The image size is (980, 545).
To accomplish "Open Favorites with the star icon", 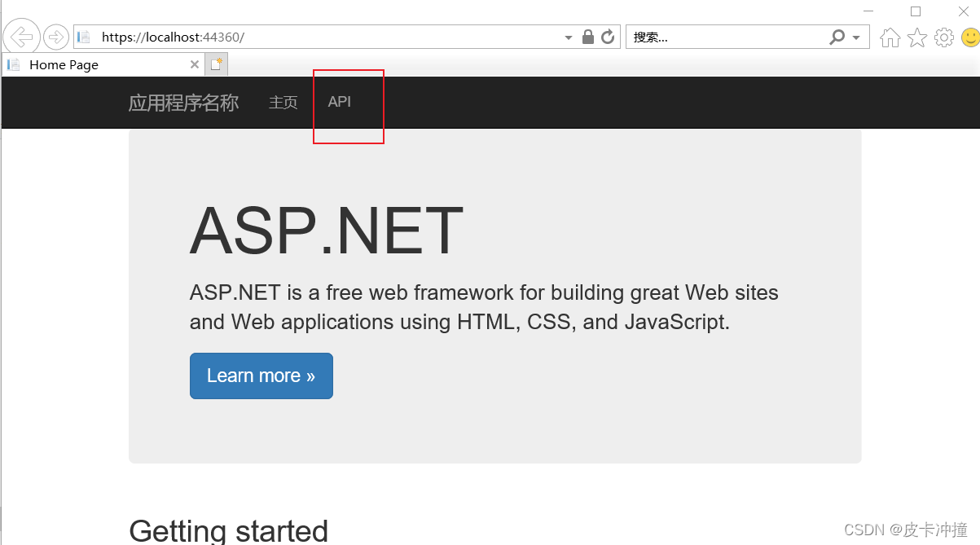I will 917,37.
